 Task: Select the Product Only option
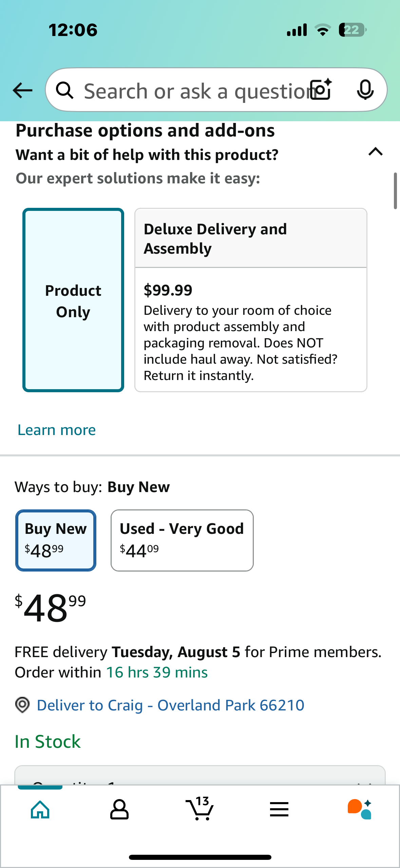pos(73,300)
